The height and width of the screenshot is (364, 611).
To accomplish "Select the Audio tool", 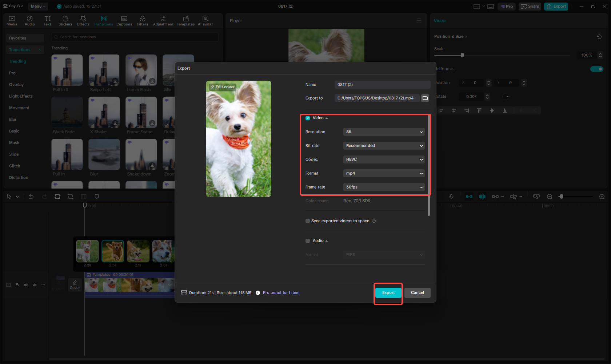I will coord(29,20).
